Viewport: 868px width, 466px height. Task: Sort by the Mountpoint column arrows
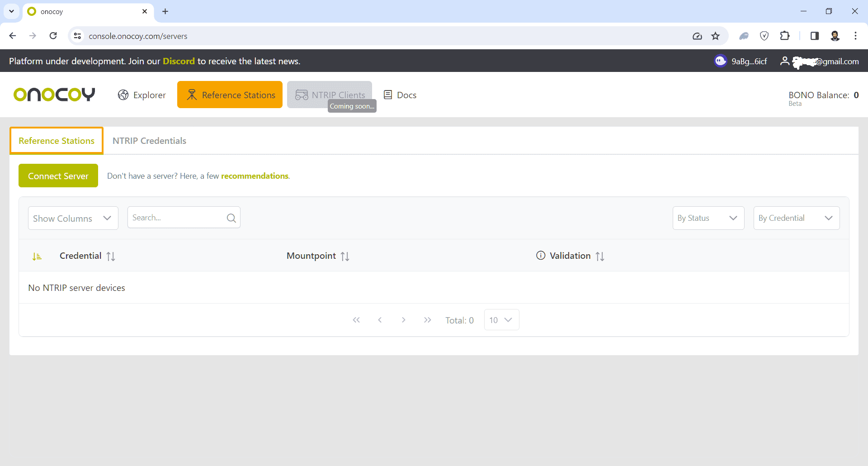345,257
